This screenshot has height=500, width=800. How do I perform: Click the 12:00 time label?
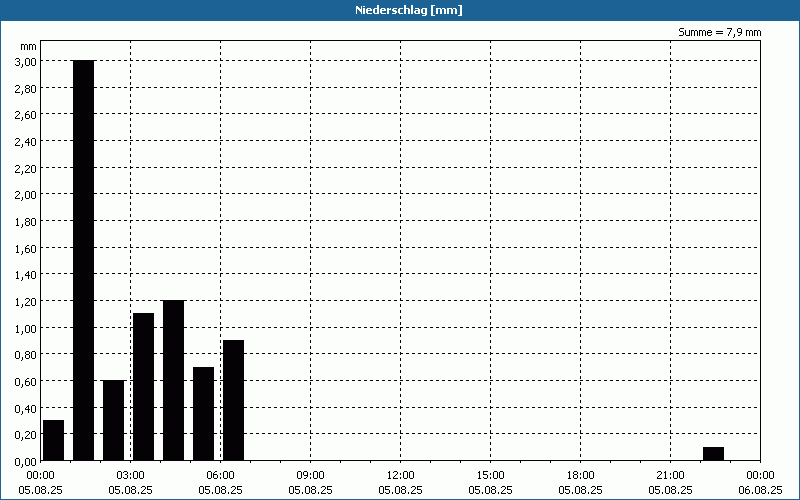coord(401,476)
